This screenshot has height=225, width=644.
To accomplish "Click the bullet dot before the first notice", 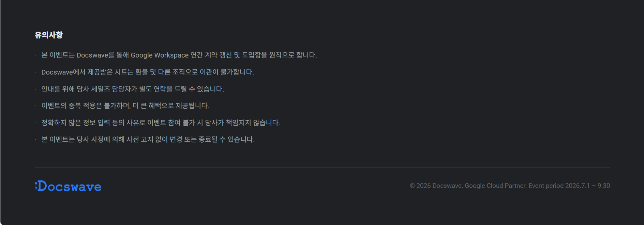I will pos(35,55).
